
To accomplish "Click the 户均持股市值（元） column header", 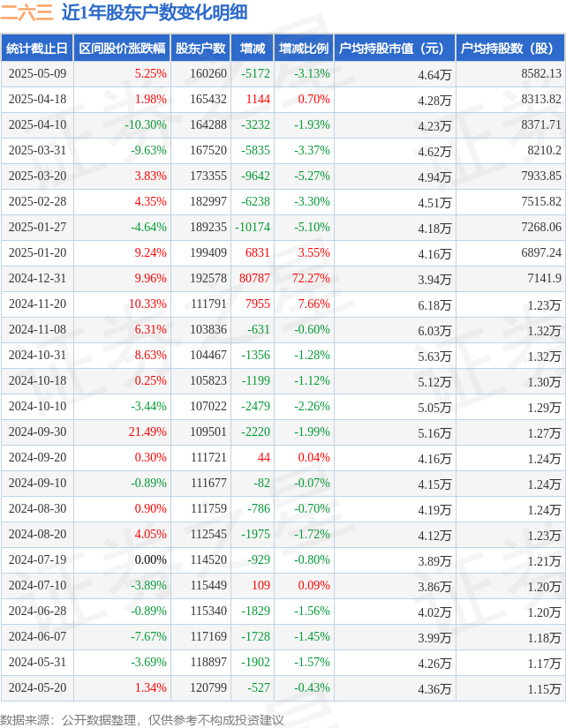I will tap(394, 49).
